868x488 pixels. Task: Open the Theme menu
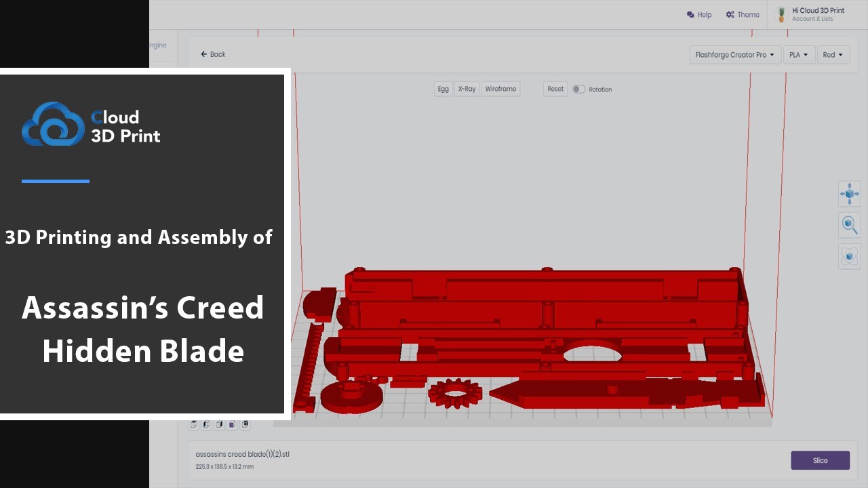coord(743,14)
